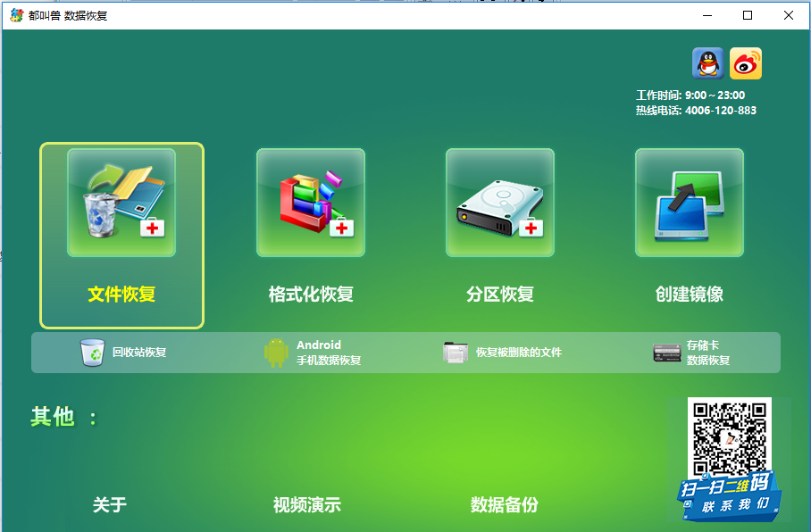Click the Recycle Bin recovery (回收站恢复) icon
This screenshot has width=811, height=532.
click(93, 353)
